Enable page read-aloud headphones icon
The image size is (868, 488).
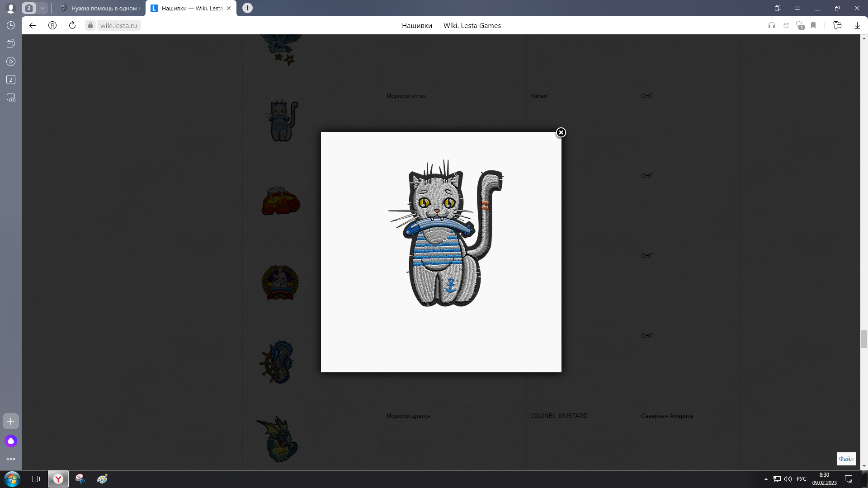click(772, 25)
